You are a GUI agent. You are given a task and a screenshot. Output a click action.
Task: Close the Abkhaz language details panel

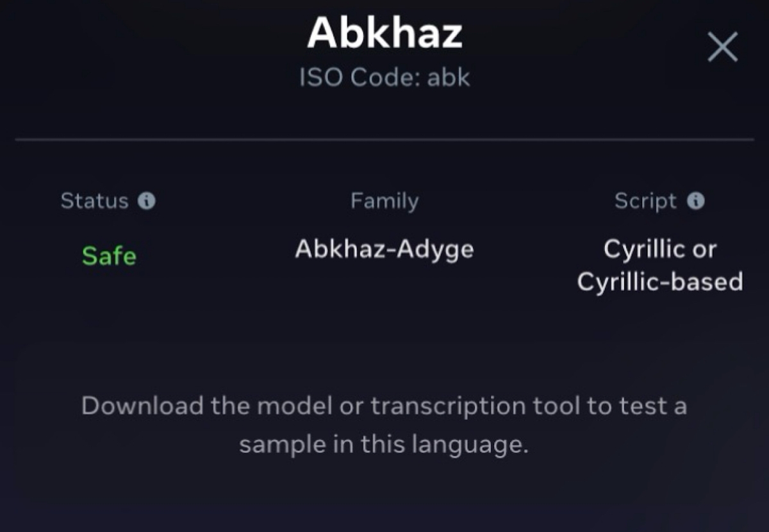coord(722,47)
